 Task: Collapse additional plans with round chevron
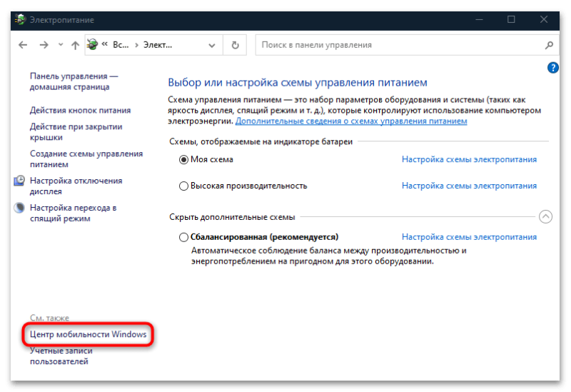click(545, 217)
